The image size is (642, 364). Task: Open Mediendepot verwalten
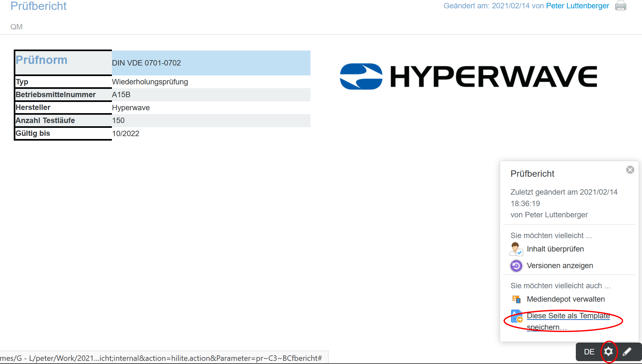click(x=566, y=299)
